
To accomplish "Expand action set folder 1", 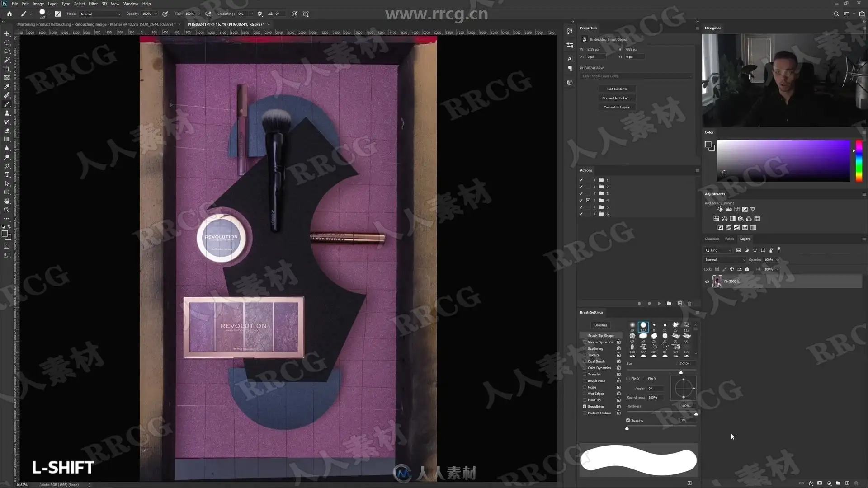I will coord(594,180).
